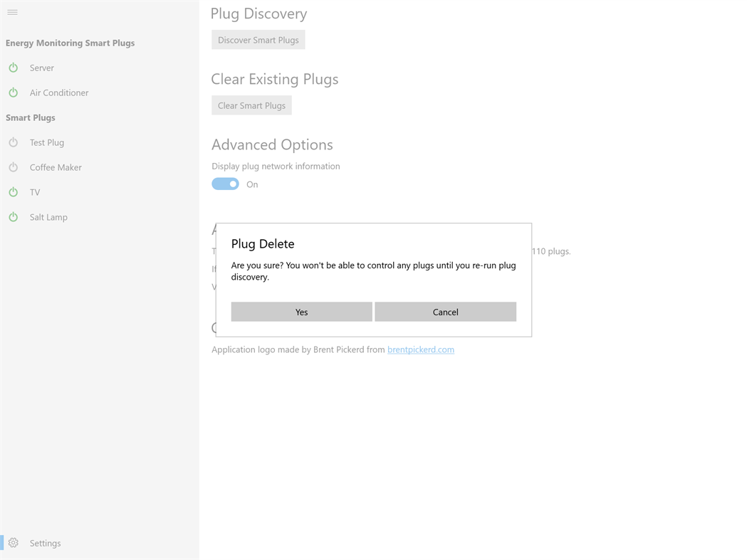The width and height of the screenshot is (747, 560).
Task: Cancel the Plug Delete dialog
Action: [445, 312]
